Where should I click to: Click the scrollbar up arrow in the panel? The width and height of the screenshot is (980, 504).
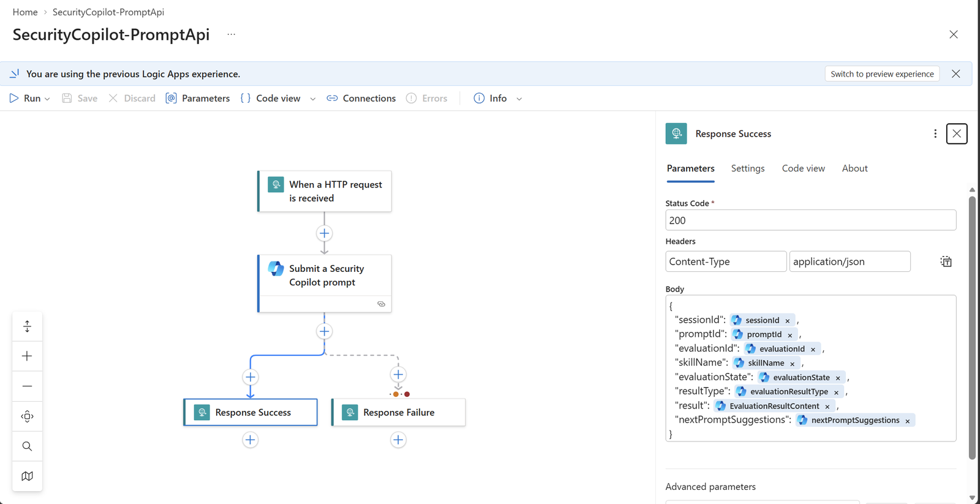[972, 190]
